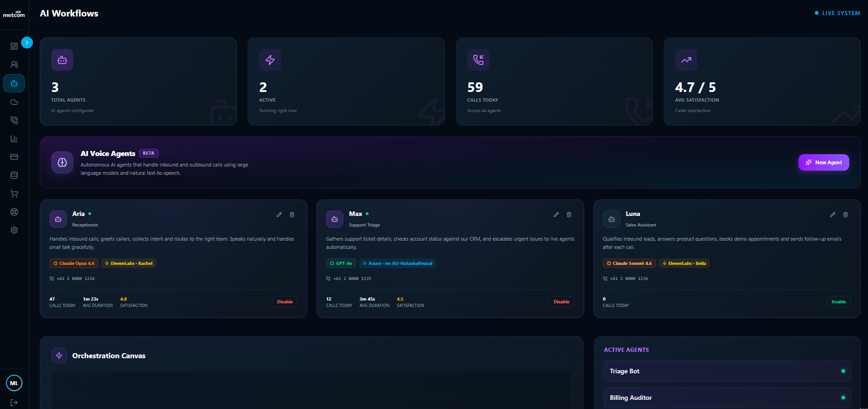Viewport: 868px width, 409px height.
Task: Click the Claude Opus 4.6 tag
Action: (x=74, y=264)
